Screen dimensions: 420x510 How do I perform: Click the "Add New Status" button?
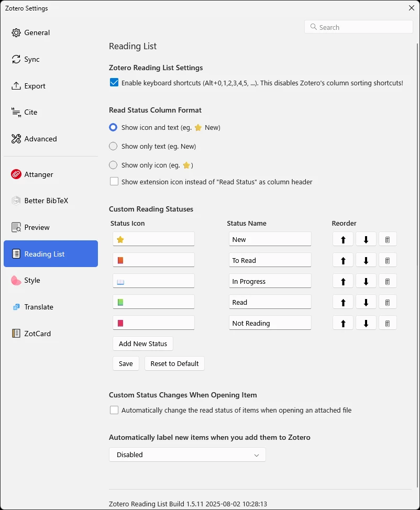142,343
